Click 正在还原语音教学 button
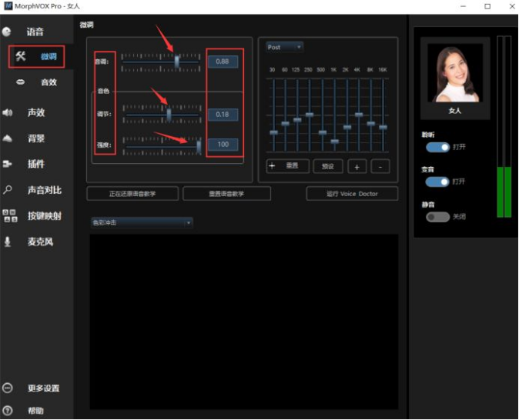 click(x=132, y=194)
